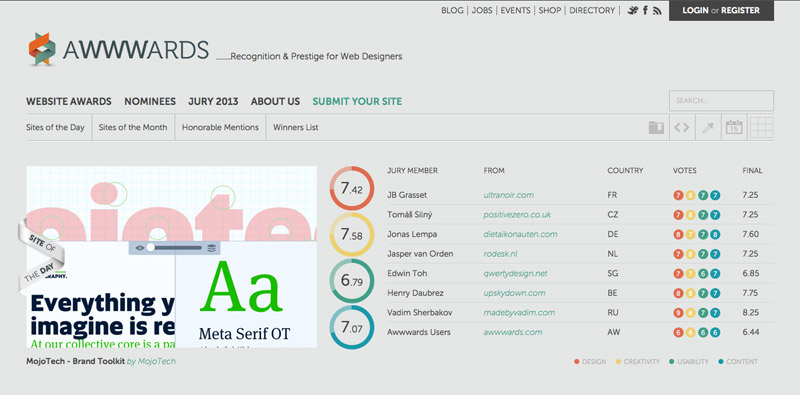Click the Usability legend label
800x395 pixels.
tap(693, 362)
